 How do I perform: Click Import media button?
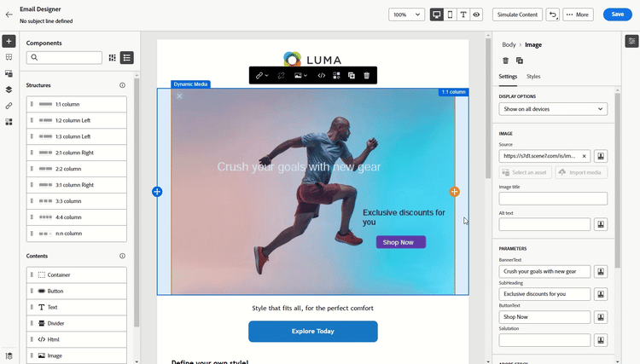[581, 172]
